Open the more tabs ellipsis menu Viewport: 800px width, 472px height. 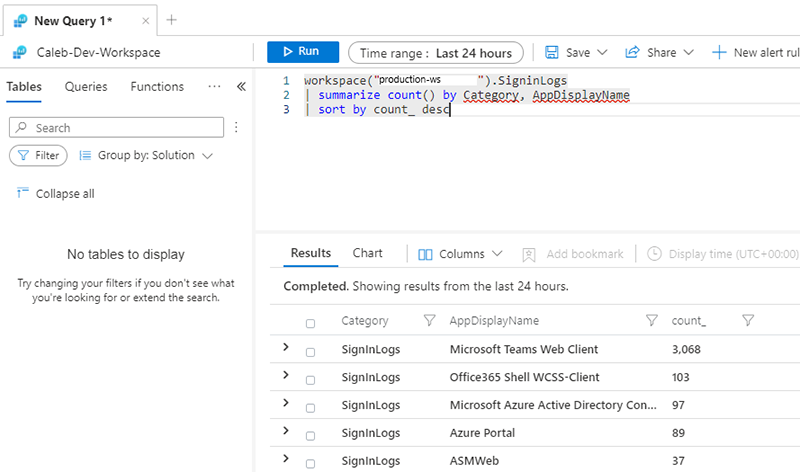click(x=214, y=86)
